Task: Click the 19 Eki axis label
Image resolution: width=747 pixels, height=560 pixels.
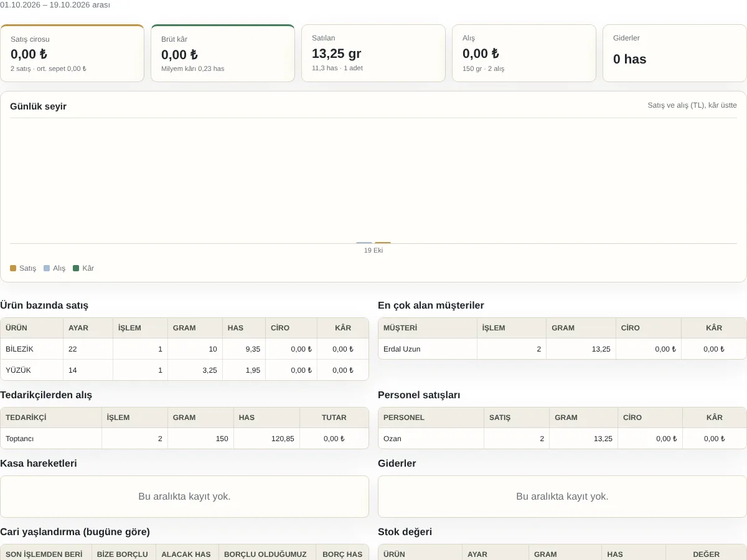Action: (x=374, y=250)
